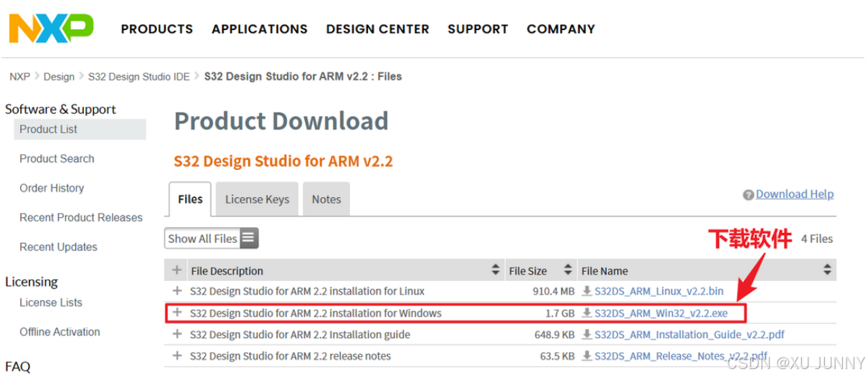The image size is (868, 377).
Task: Switch to the Notes tab
Action: 326,199
